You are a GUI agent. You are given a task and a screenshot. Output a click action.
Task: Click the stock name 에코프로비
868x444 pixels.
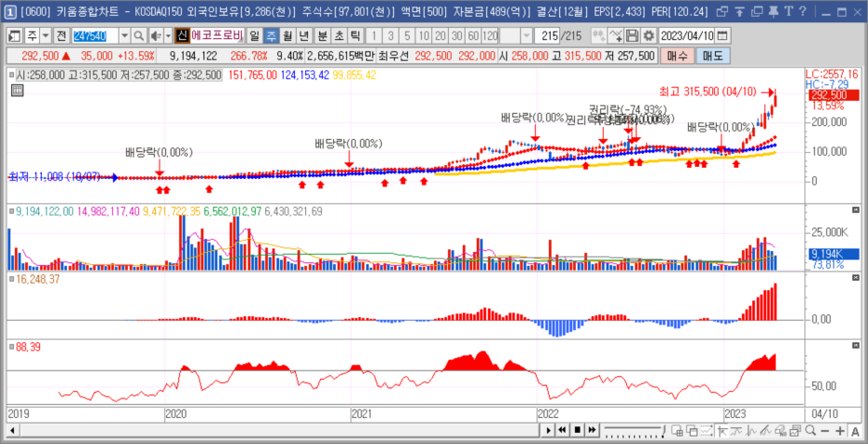coord(217,36)
